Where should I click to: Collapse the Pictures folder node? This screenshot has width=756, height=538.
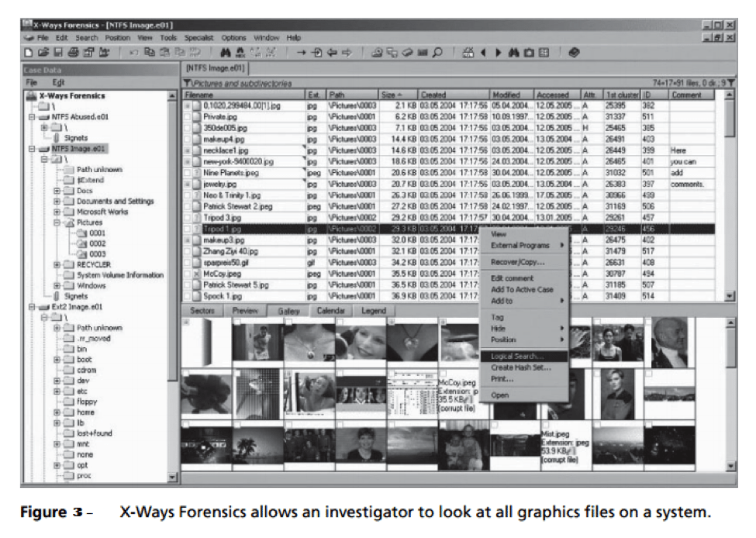click(57, 222)
